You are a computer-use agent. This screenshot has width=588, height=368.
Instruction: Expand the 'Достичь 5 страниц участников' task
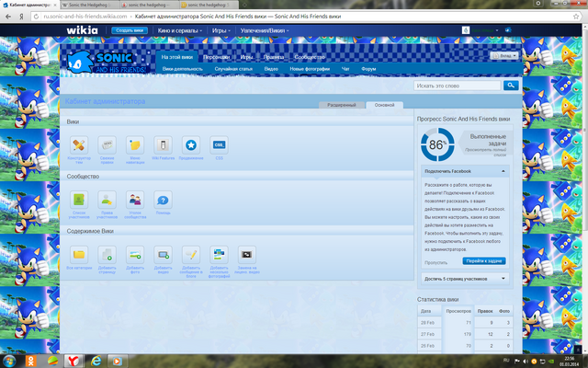[503, 279]
